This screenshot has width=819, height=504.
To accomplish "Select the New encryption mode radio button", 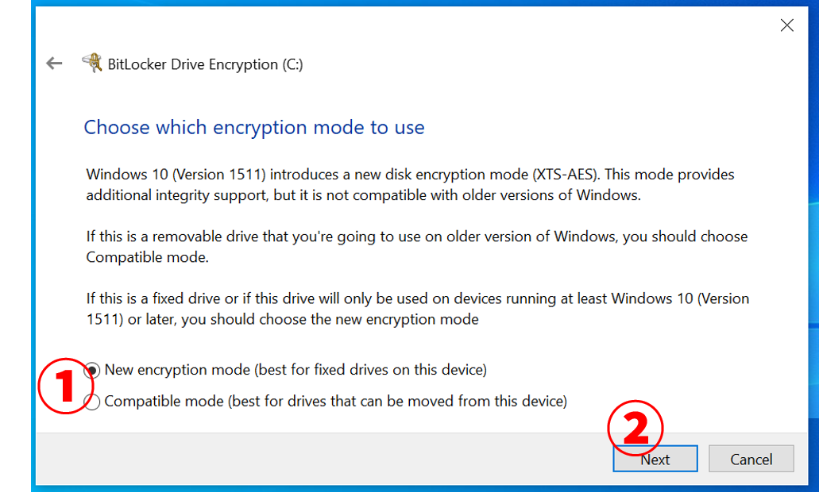I will (x=92, y=371).
